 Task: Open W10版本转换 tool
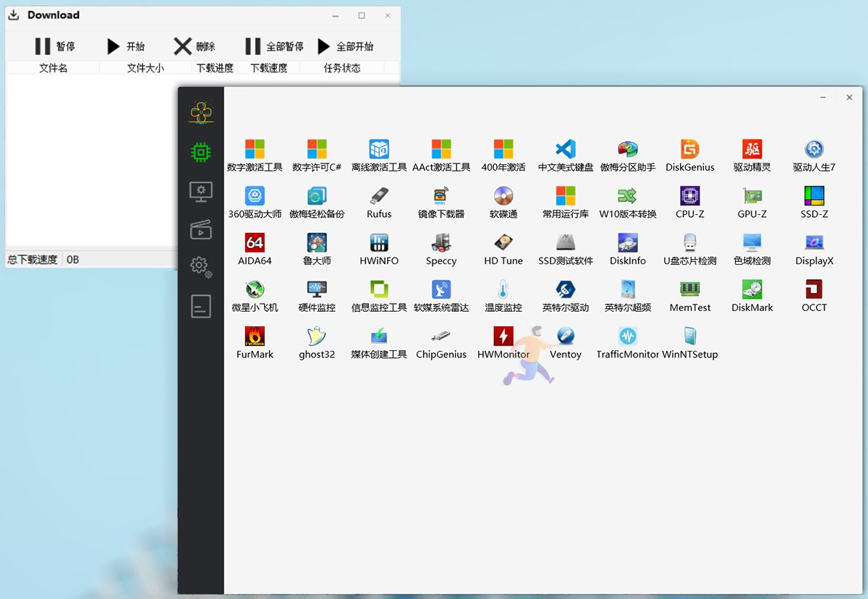628,203
